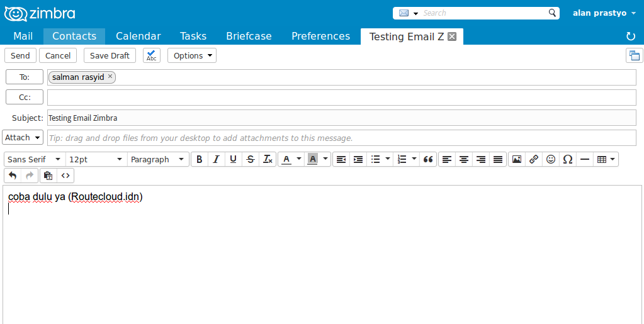This screenshot has width=644, height=324.
Task: Apply the text background highlight color
Action: 312,159
